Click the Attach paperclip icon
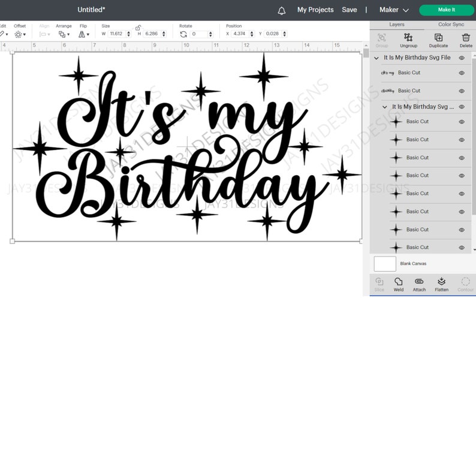476x476 pixels. pos(419,281)
